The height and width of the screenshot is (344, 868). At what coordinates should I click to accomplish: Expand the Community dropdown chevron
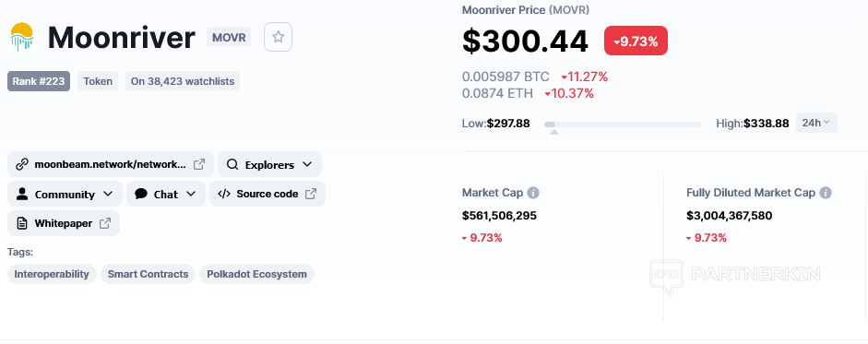(108, 194)
